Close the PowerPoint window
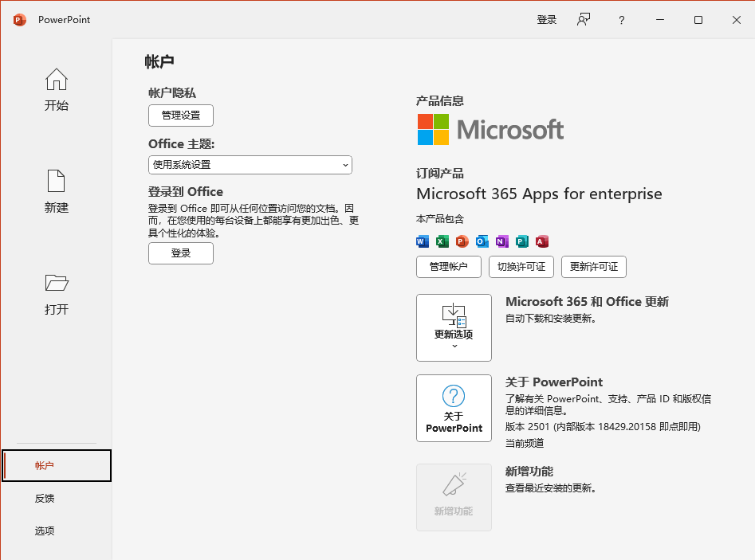Screen dimensions: 755x560 coord(736,20)
